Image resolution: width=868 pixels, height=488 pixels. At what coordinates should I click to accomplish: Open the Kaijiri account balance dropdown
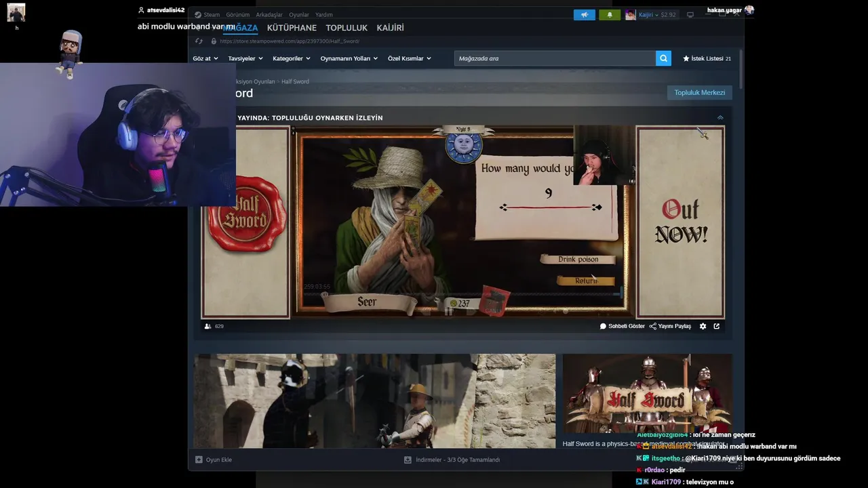pos(657,14)
